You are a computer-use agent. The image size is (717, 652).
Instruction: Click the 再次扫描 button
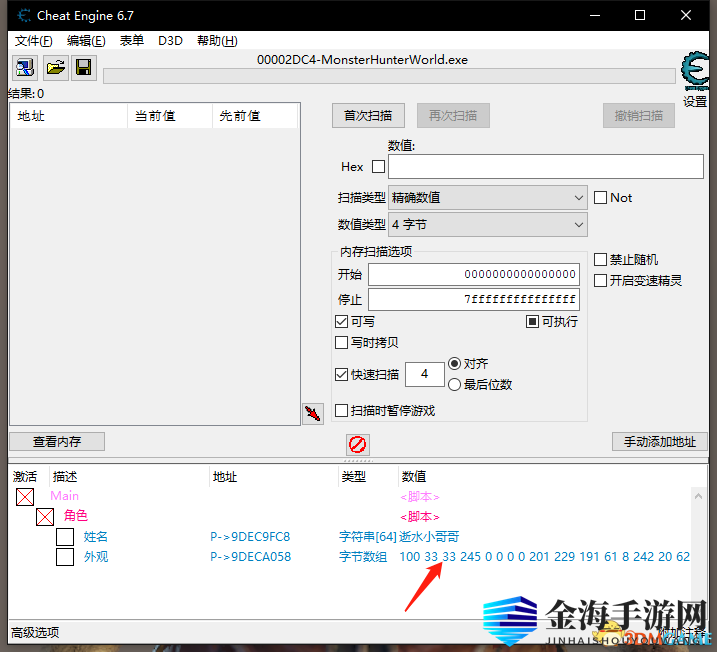point(453,116)
